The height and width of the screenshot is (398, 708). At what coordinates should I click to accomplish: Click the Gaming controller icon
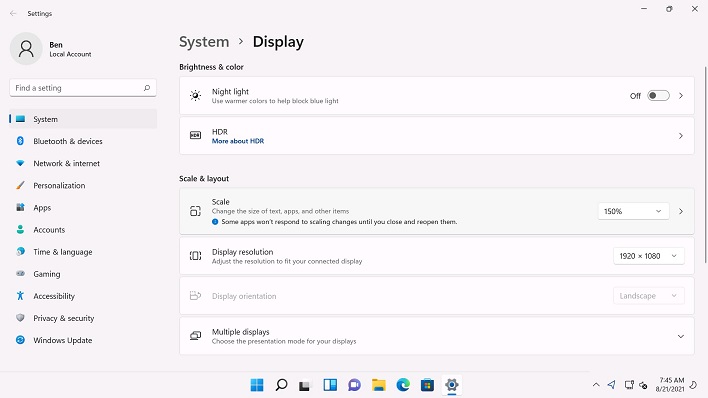click(x=20, y=274)
